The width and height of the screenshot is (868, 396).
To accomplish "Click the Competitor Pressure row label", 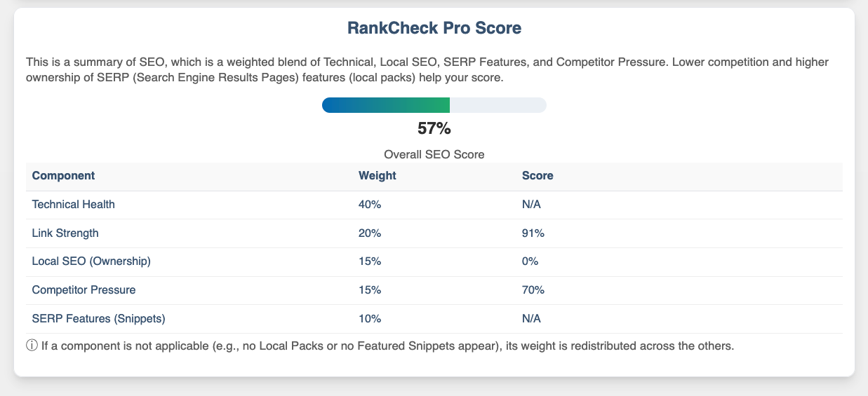I will coord(84,289).
